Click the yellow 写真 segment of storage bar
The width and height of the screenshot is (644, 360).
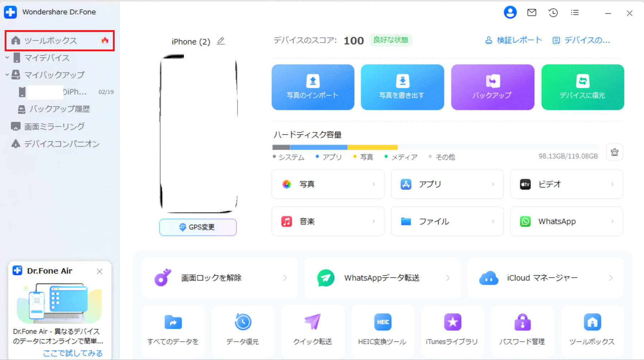tap(373, 147)
